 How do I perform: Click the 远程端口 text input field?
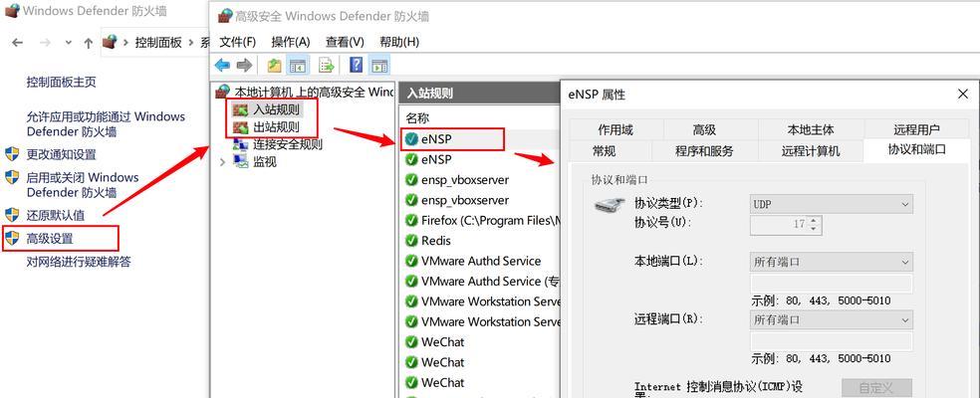832,341
